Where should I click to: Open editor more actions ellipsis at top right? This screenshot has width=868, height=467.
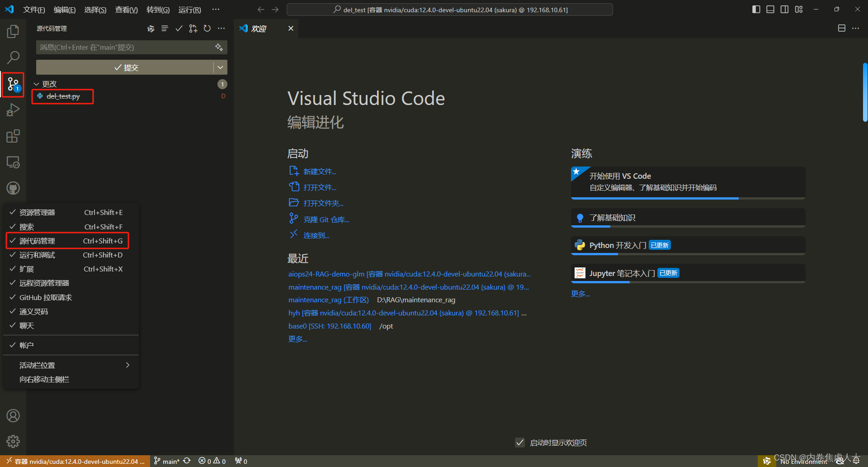tap(855, 28)
